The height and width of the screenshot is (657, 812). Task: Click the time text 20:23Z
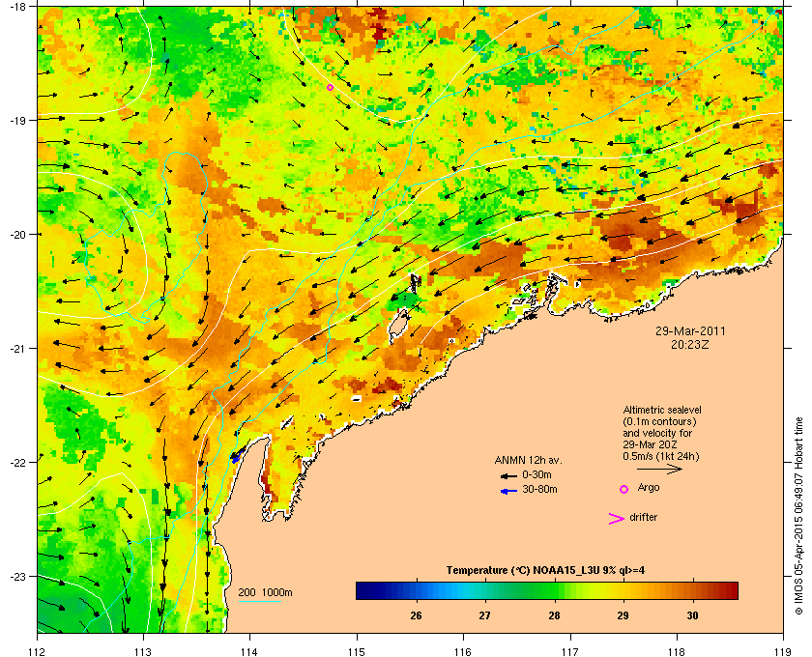click(690, 344)
